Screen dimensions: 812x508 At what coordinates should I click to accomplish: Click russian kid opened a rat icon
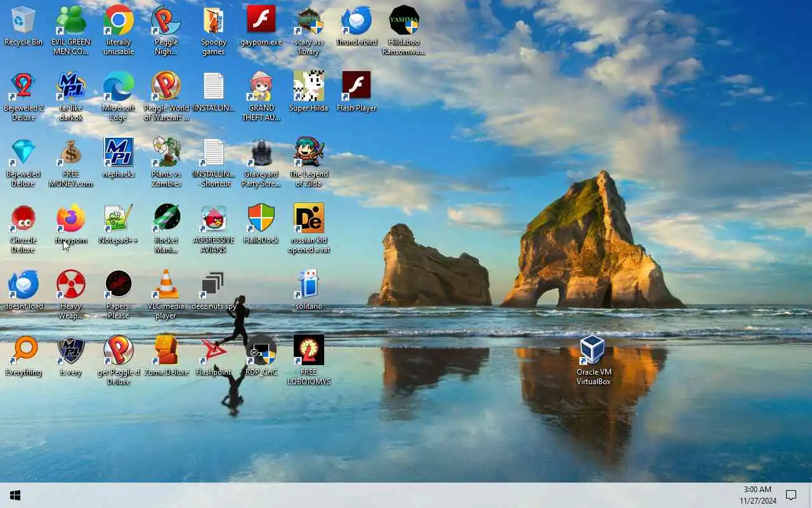309,218
